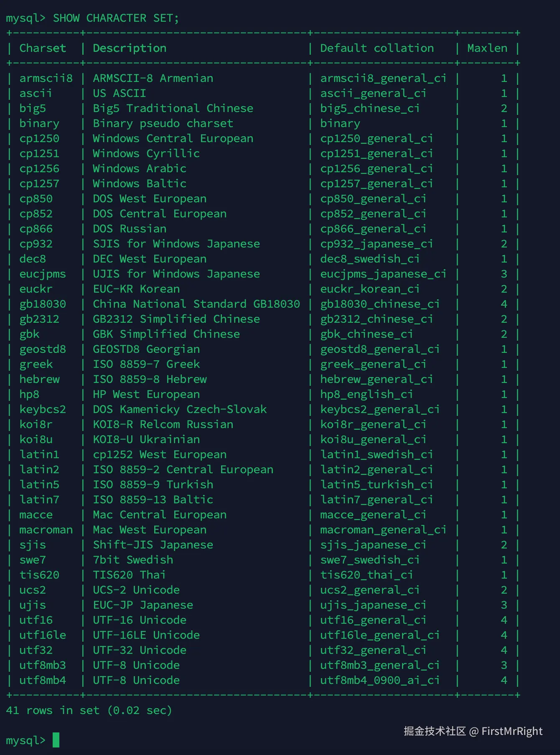
Task: Select the gb18030 charset name
Action: (x=43, y=304)
